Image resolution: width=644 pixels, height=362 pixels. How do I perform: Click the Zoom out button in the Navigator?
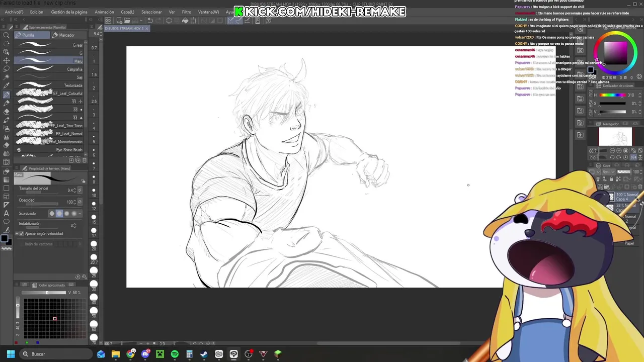tap(612, 151)
